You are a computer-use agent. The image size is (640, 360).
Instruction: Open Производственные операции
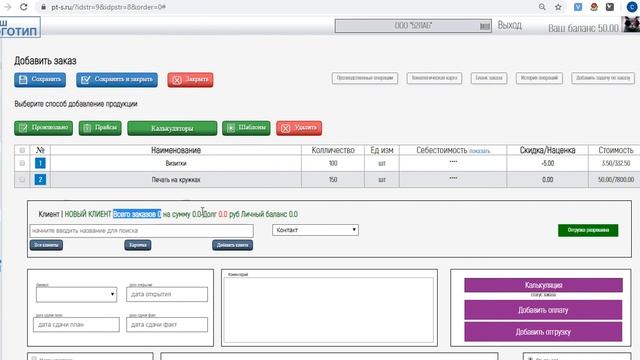click(x=364, y=78)
